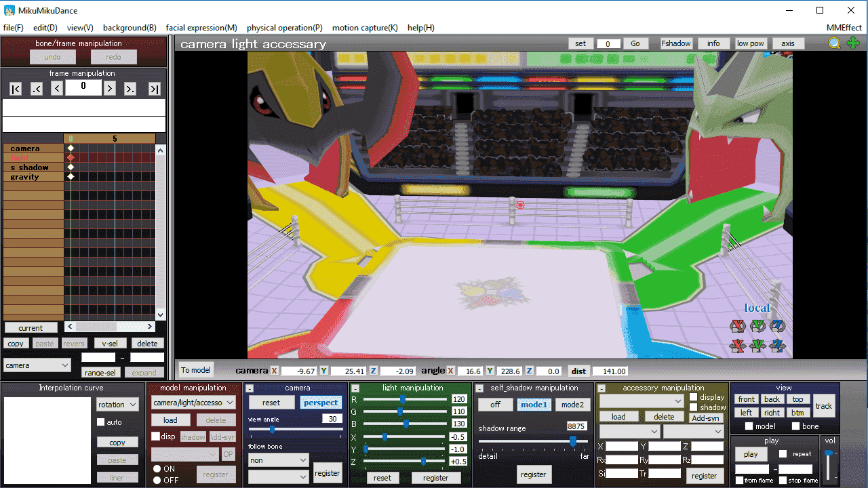Open the file(F) menu
This screenshot has width=868, height=488.
click(14, 28)
